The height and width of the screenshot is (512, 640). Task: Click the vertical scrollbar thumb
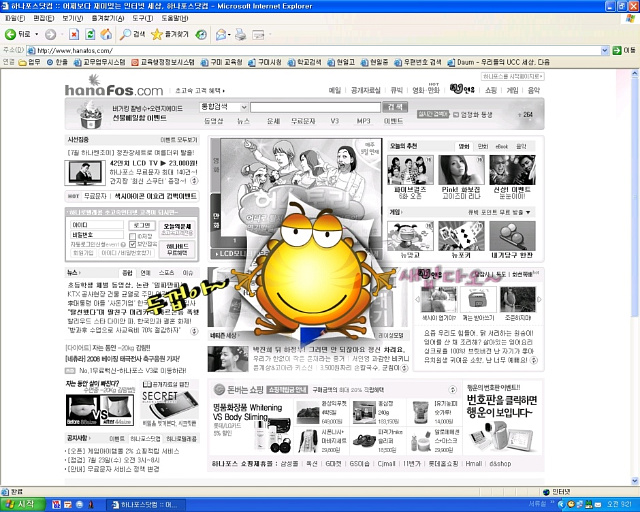coord(634,198)
